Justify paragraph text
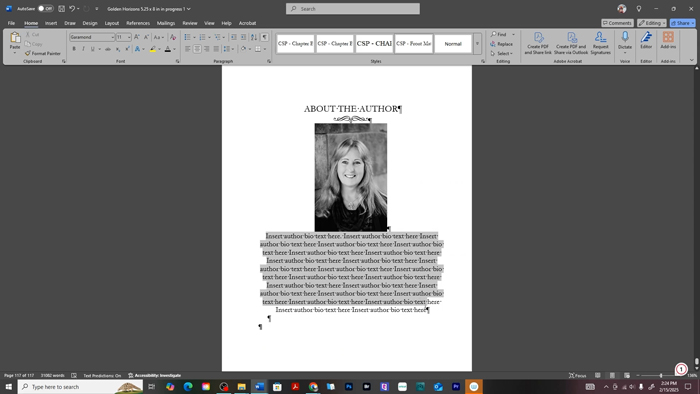This screenshot has width=700, height=394. coord(216,49)
